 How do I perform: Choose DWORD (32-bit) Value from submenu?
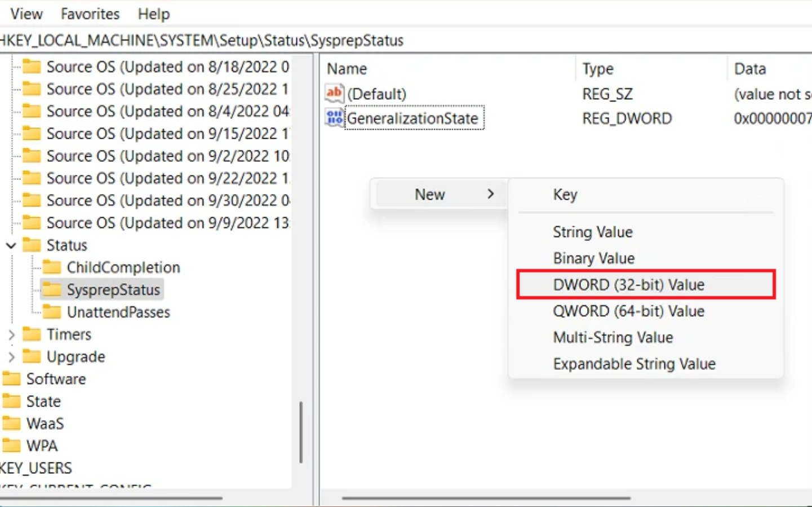tap(628, 285)
